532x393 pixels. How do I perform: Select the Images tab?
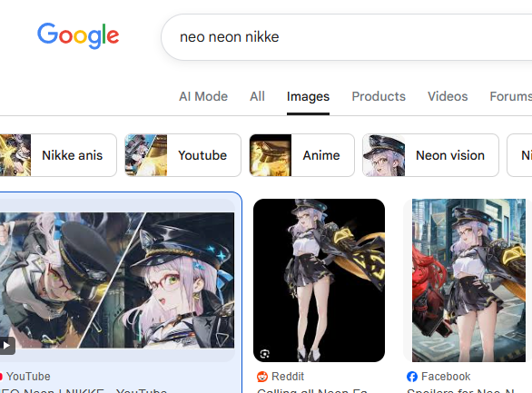308,96
